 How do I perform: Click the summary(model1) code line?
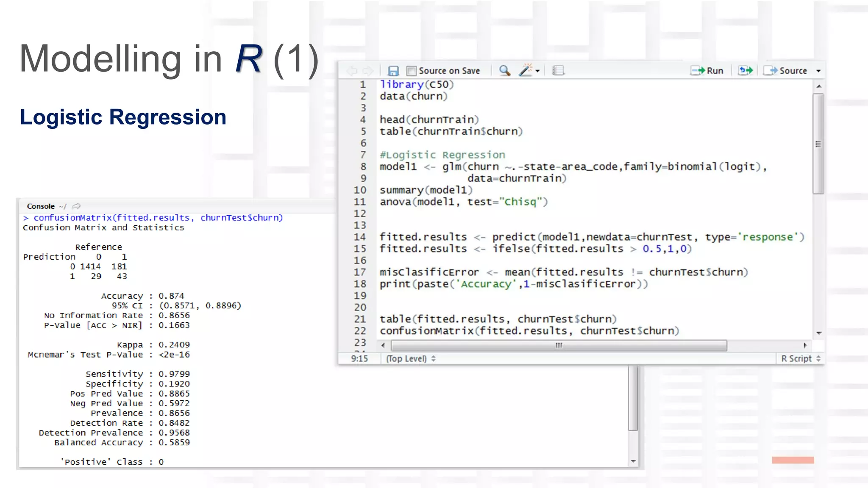click(426, 190)
